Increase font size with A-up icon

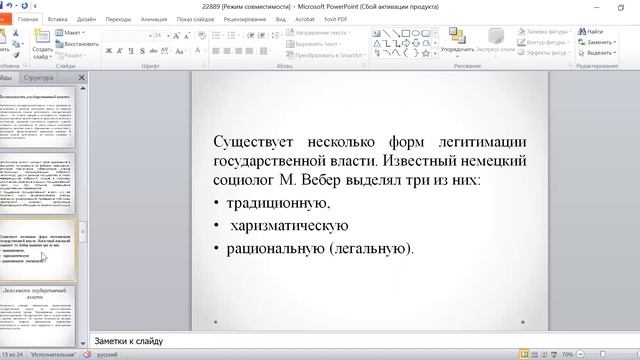coord(176,36)
